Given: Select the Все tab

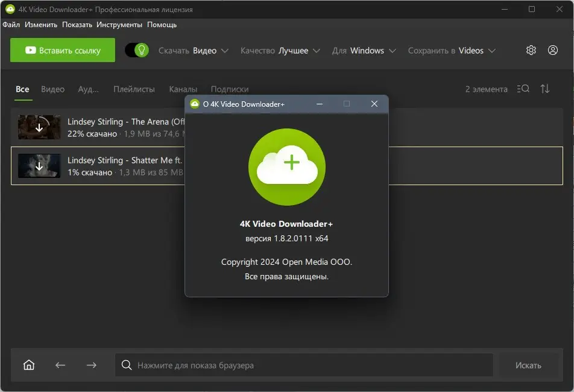Looking at the screenshot, I should pos(23,89).
